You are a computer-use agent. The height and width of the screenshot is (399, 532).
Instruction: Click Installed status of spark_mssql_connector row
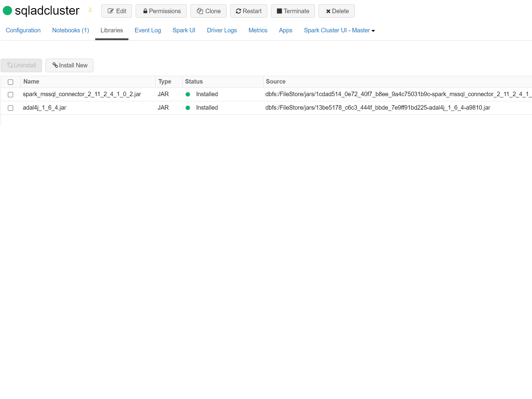pyautogui.click(x=207, y=94)
